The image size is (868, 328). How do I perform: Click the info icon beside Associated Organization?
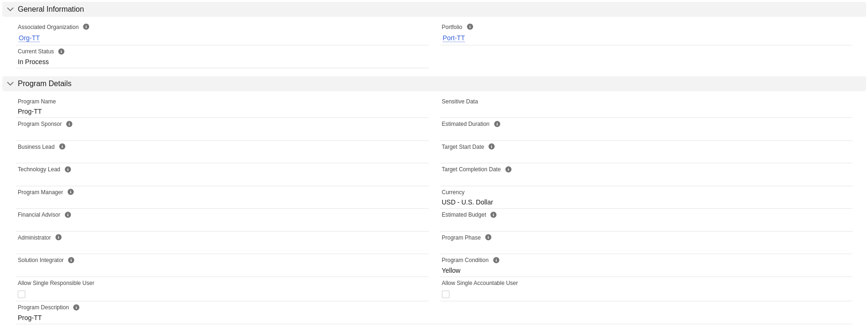(86, 27)
